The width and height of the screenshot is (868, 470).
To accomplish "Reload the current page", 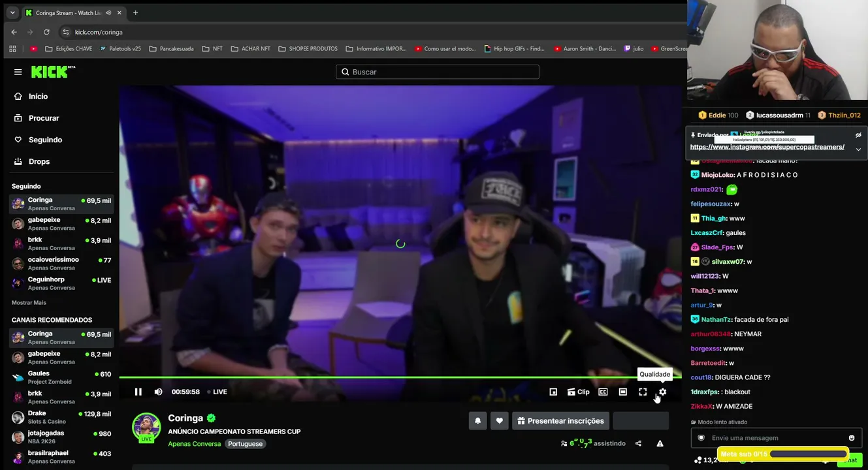I will tap(46, 32).
